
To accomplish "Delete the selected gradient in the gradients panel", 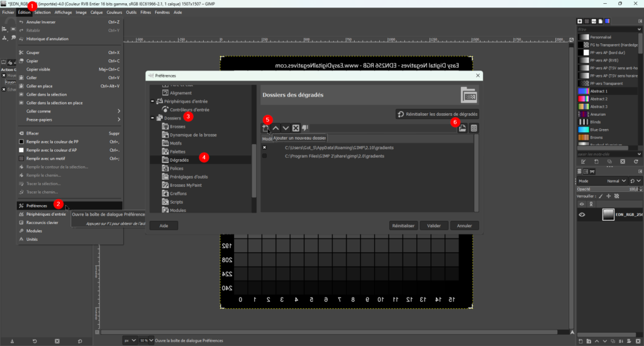I will click(x=623, y=162).
